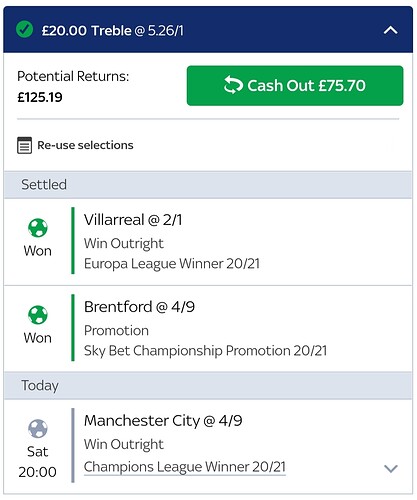Select the Settled section header
Screen dimensions: 417x500
[x=208, y=185]
